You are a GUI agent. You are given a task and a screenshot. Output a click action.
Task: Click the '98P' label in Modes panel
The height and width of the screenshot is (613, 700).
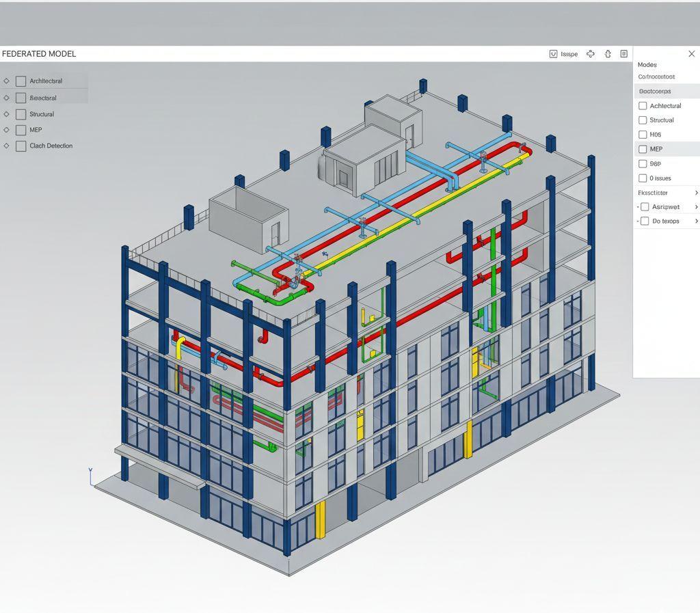(655, 164)
